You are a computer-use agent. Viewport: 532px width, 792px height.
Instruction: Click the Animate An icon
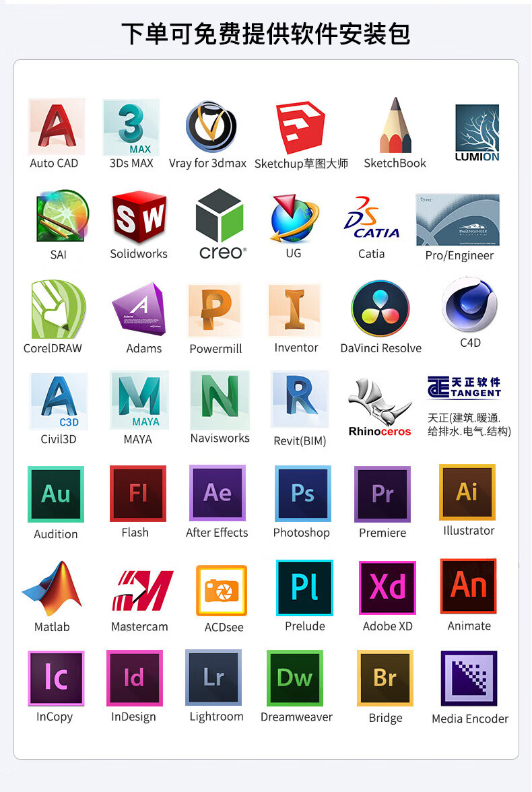[x=468, y=586]
